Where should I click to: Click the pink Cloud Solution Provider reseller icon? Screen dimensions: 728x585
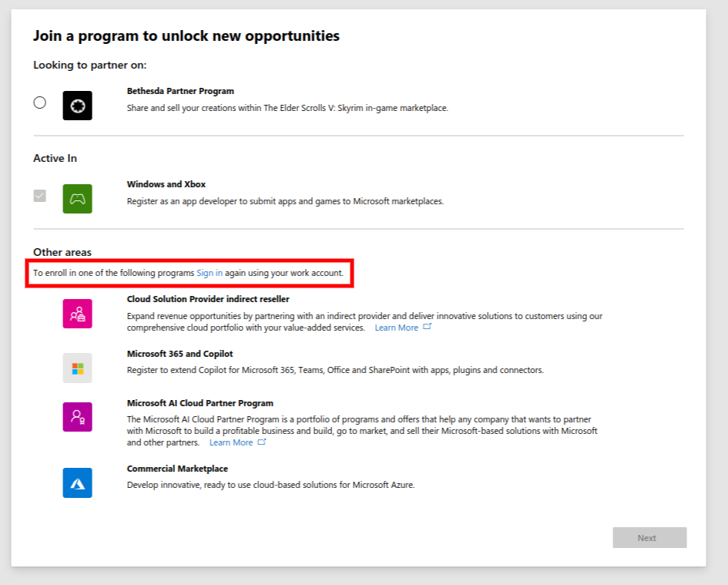tap(77, 313)
